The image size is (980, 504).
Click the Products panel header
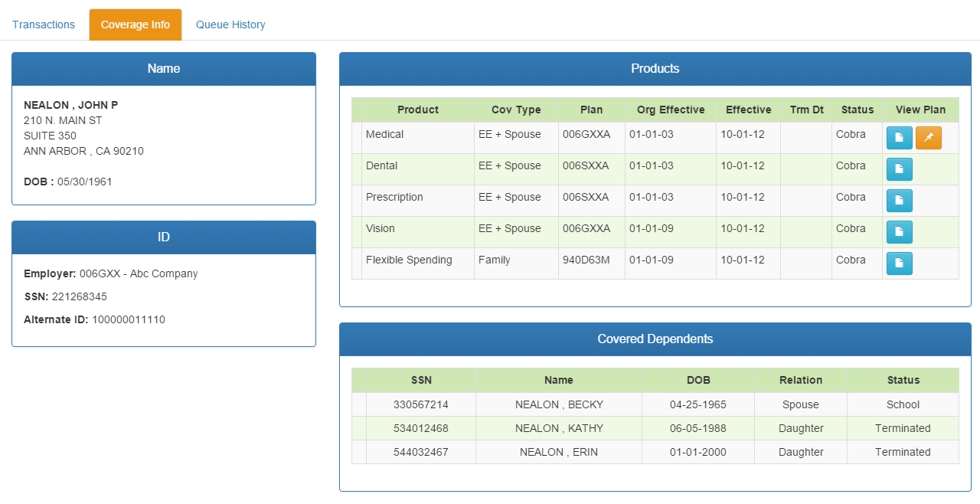(655, 69)
